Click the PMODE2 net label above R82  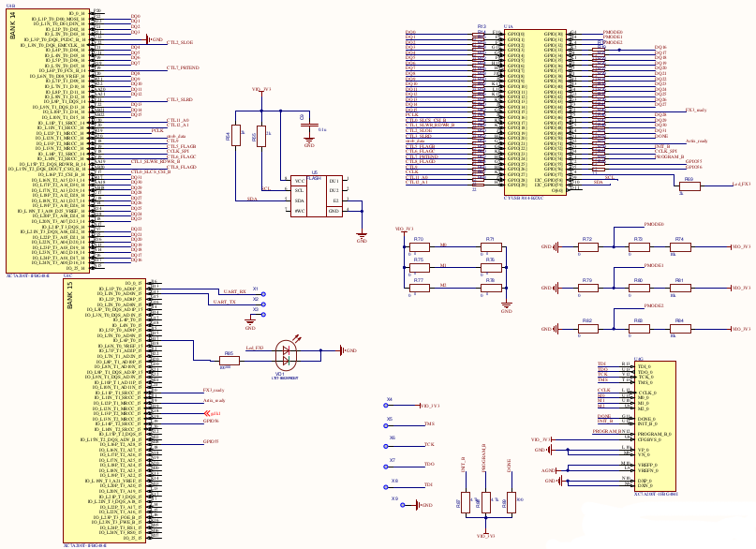654,306
